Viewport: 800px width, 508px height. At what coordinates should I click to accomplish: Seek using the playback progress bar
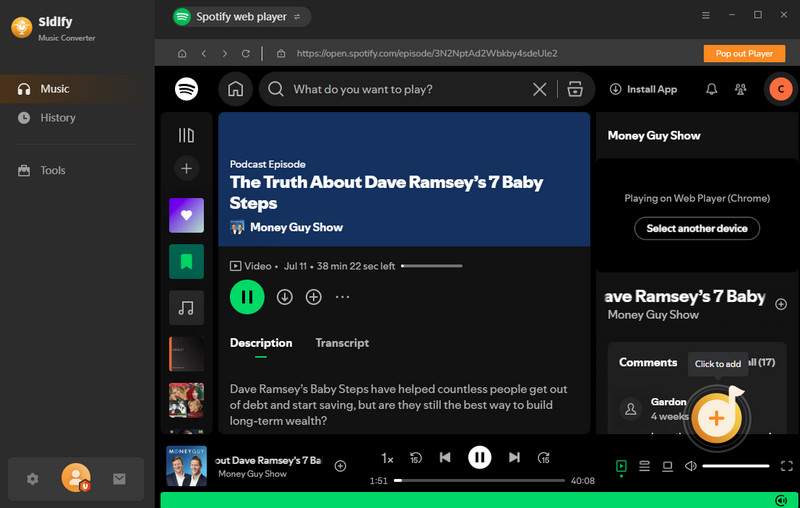pos(479,480)
